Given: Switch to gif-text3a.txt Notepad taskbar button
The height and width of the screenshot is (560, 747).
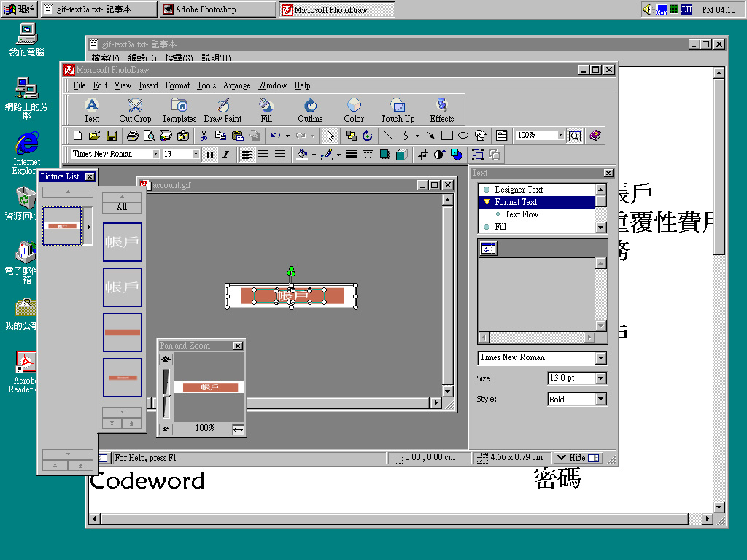Looking at the screenshot, I should [99, 9].
